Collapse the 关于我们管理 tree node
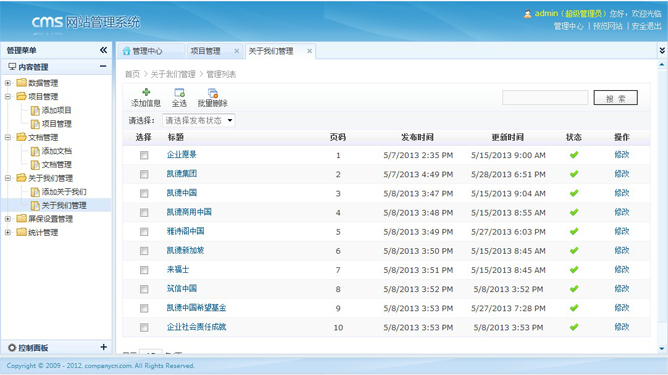Viewport: 668px width, 375px height. pyautogui.click(x=8, y=178)
